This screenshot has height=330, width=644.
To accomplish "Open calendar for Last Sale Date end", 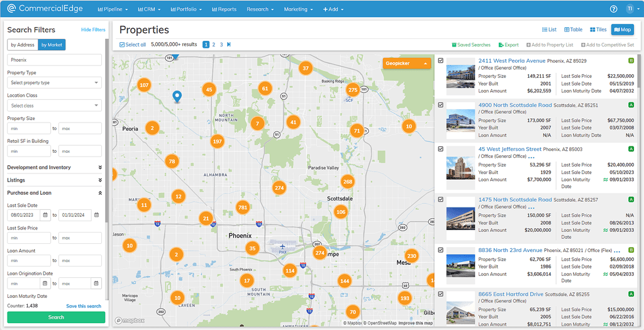I will (96, 215).
